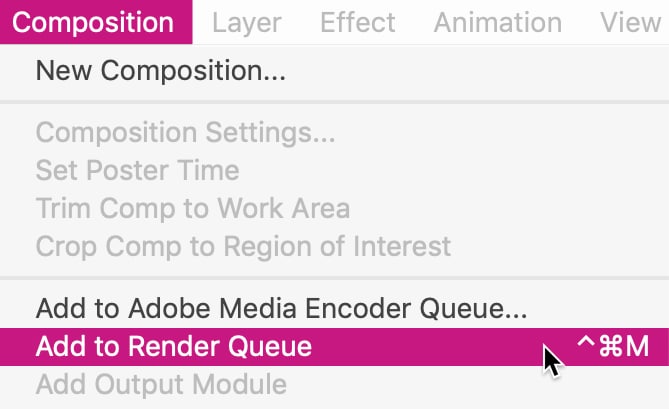This screenshot has width=669, height=409.
Task: Open the Effect menu
Action: click(x=358, y=22)
